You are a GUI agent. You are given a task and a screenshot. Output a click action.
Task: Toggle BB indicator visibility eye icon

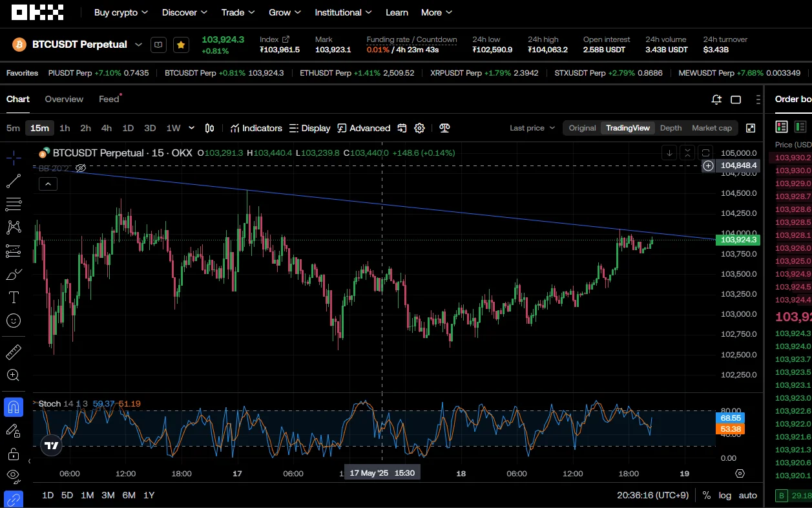(81, 168)
